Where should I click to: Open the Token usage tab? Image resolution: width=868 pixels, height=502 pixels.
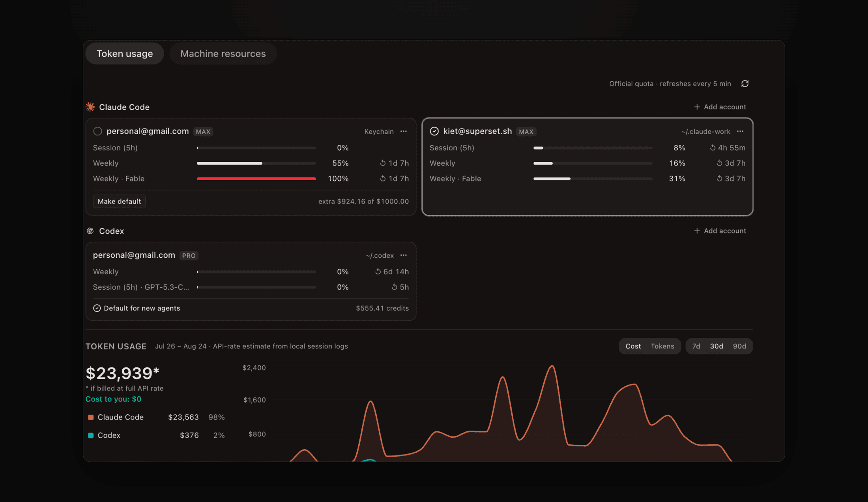(x=125, y=54)
